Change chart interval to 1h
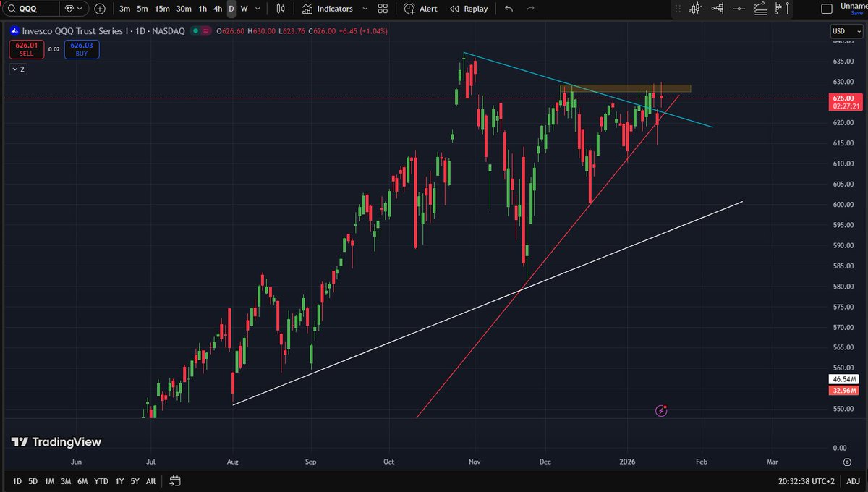Image resolution: width=868 pixels, height=492 pixels. [x=203, y=9]
